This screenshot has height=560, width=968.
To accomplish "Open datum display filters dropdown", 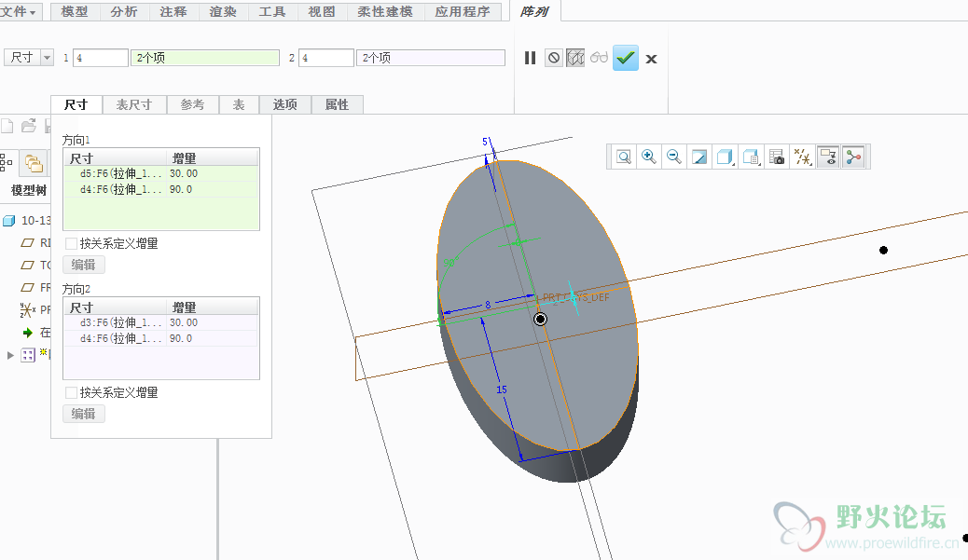I will coord(802,157).
